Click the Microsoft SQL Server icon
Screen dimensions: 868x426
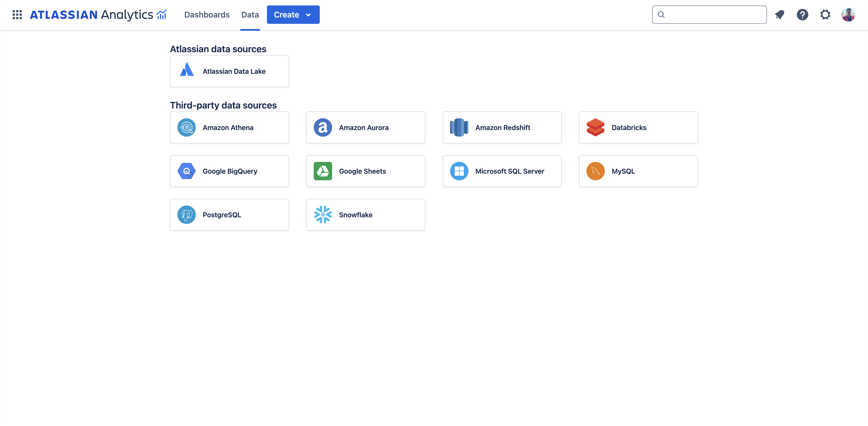click(459, 171)
